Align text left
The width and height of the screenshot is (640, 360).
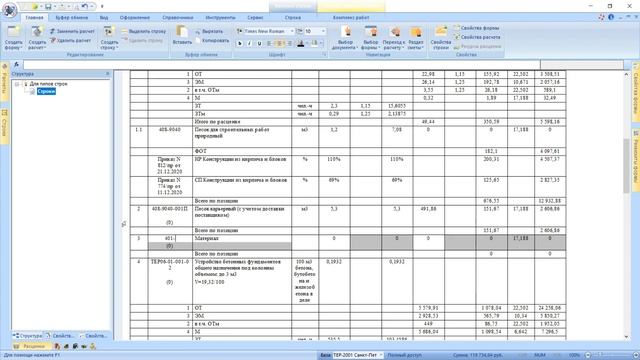[x=269, y=43]
